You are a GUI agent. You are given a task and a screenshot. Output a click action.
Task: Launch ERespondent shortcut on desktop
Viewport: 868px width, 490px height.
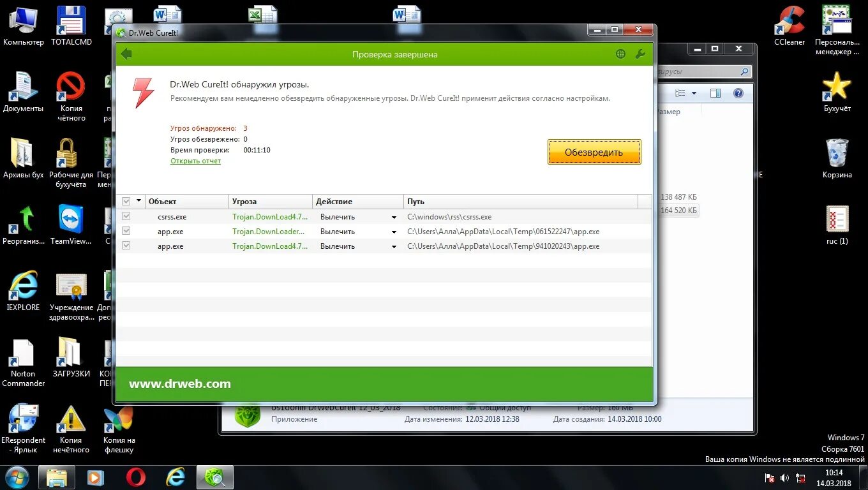(24, 429)
